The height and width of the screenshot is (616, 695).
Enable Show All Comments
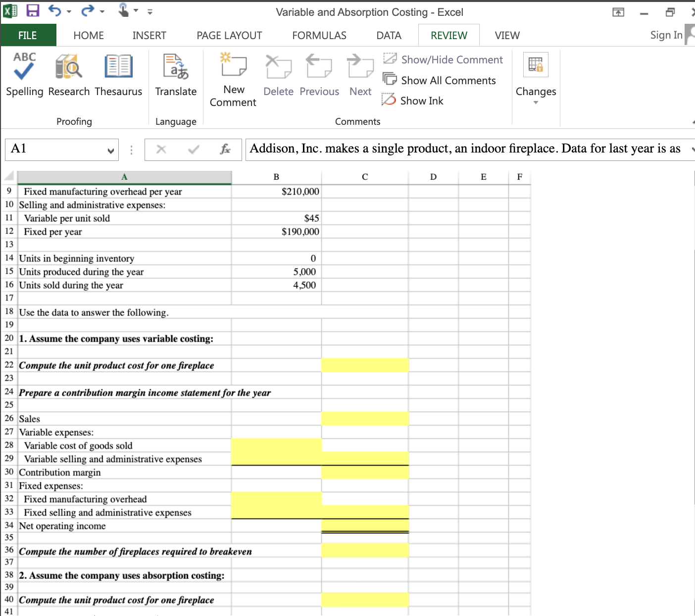tap(440, 80)
